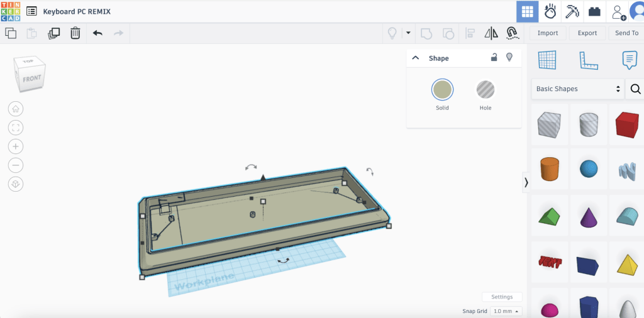Viewport: 644px width, 318px height.
Task: Click the Export button
Action: tap(587, 33)
